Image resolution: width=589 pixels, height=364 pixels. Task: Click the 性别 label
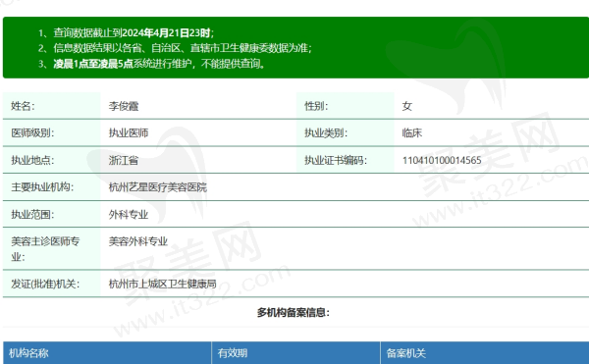click(x=316, y=106)
